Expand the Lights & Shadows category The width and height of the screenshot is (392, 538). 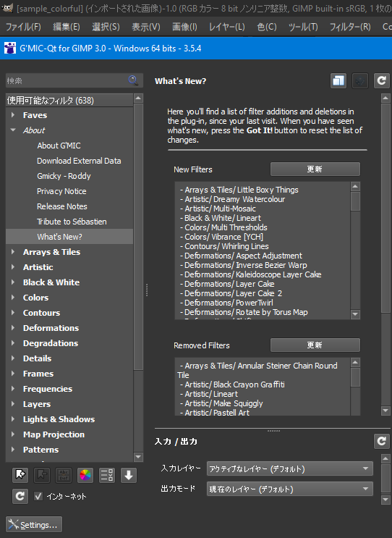13,419
